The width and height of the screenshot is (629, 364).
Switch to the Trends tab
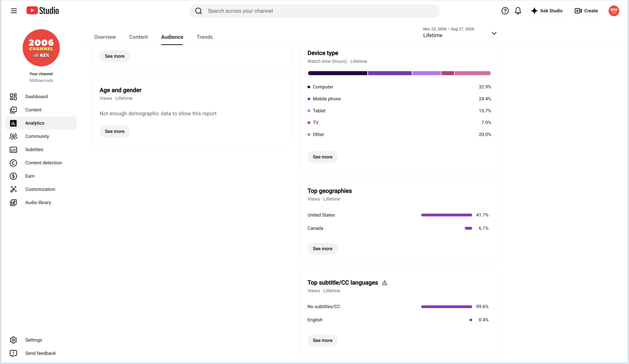point(205,37)
